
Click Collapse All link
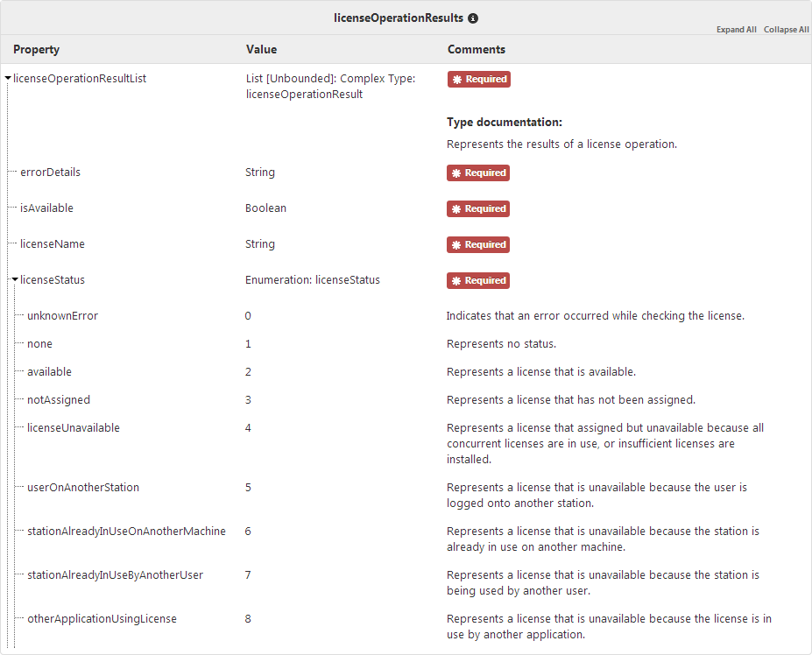pyautogui.click(x=786, y=30)
